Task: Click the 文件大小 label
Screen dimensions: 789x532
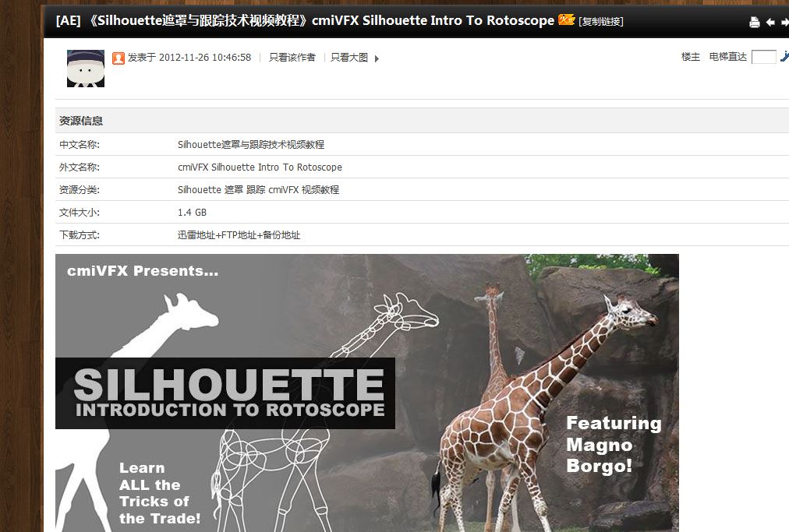Action: pos(80,213)
